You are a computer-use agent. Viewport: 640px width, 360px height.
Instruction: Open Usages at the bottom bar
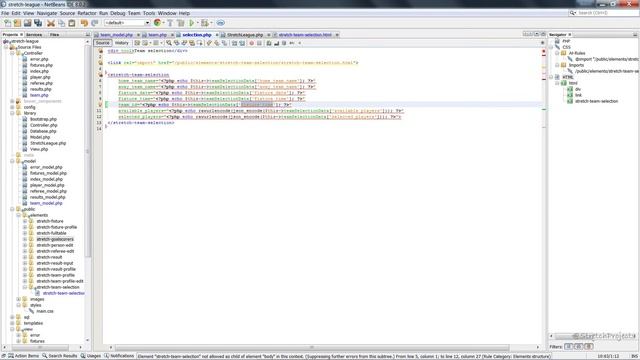tap(91, 356)
